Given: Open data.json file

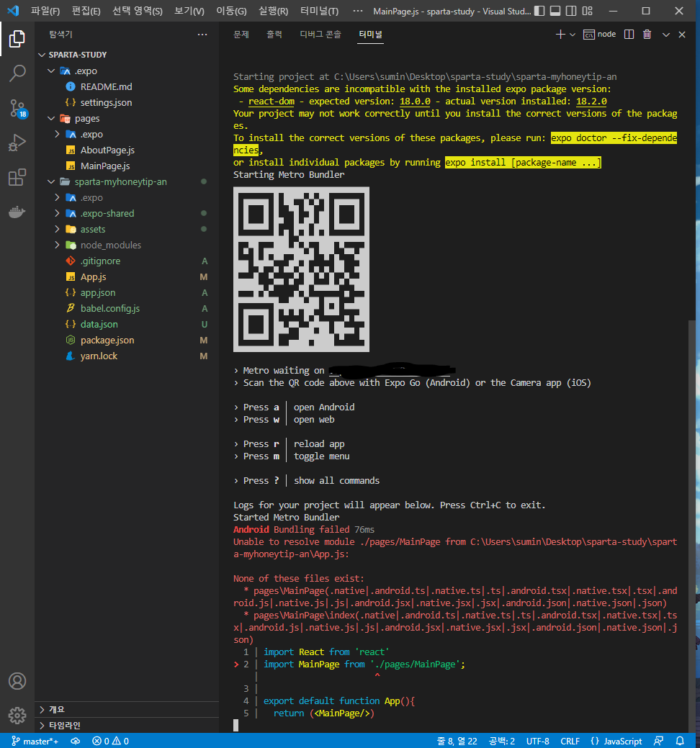Looking at the screenshot, I should 127,324.
